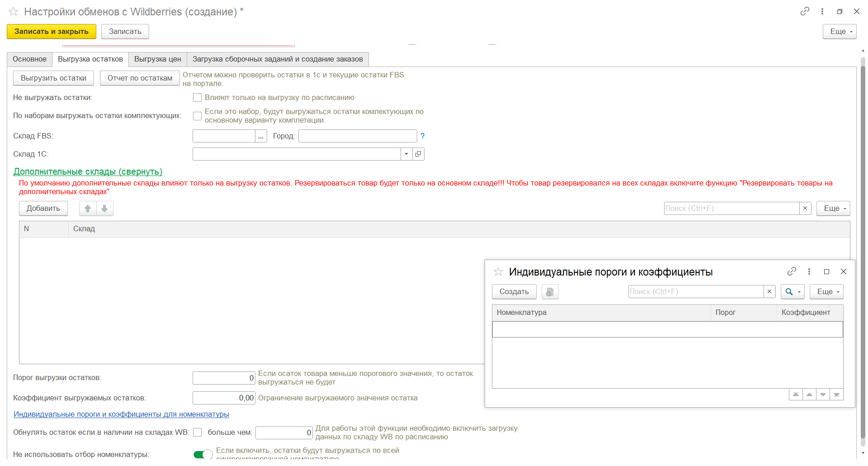868x466 pixels.
Task: Switch to the Основное tab
Action: point(29,59)
